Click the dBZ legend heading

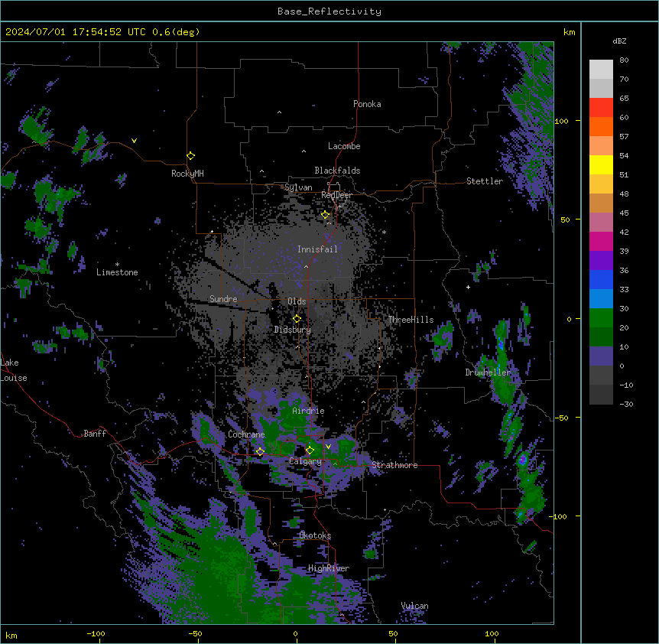(619, 41)
